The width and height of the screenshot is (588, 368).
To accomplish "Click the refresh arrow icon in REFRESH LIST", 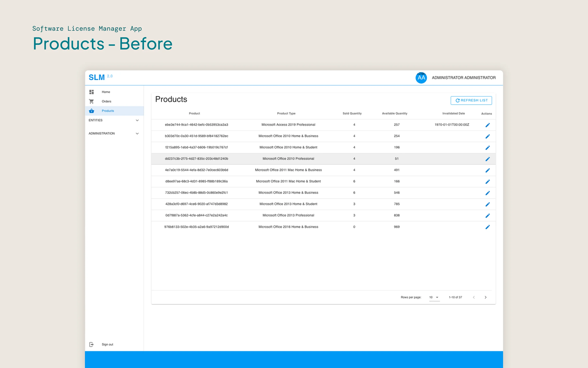I will 458,100.
